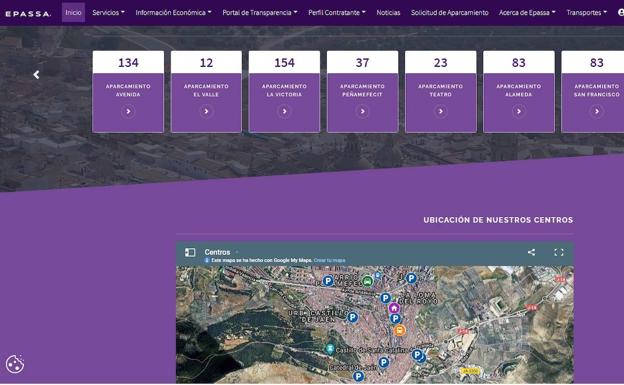This screenshot has height=385, width=624.
Task: Open the arrow on Aparcamiento Peñamefecit card
Action: pos(362,111)
